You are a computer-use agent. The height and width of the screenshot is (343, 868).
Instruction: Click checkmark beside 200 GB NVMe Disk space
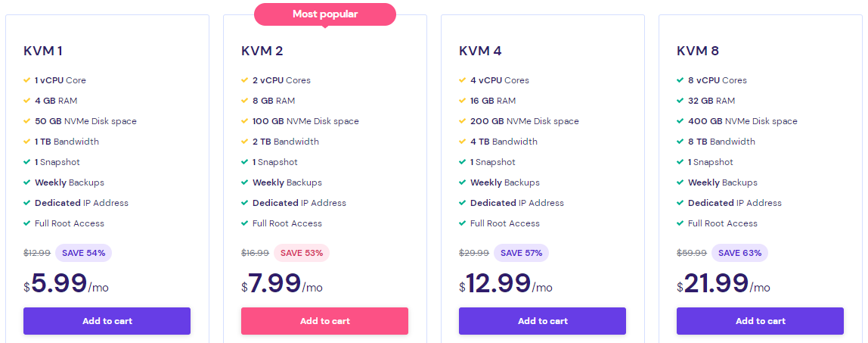[x=463, y=121]
